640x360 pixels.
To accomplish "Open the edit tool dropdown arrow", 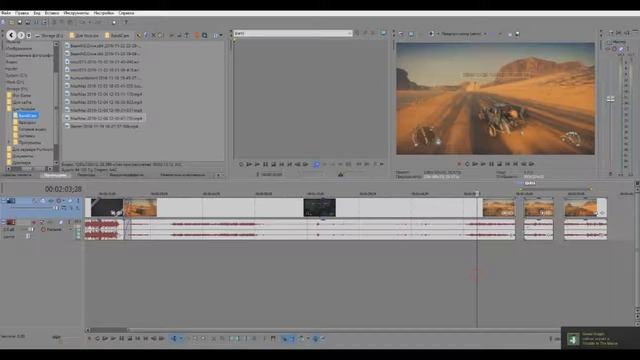I will click(181, 338).
